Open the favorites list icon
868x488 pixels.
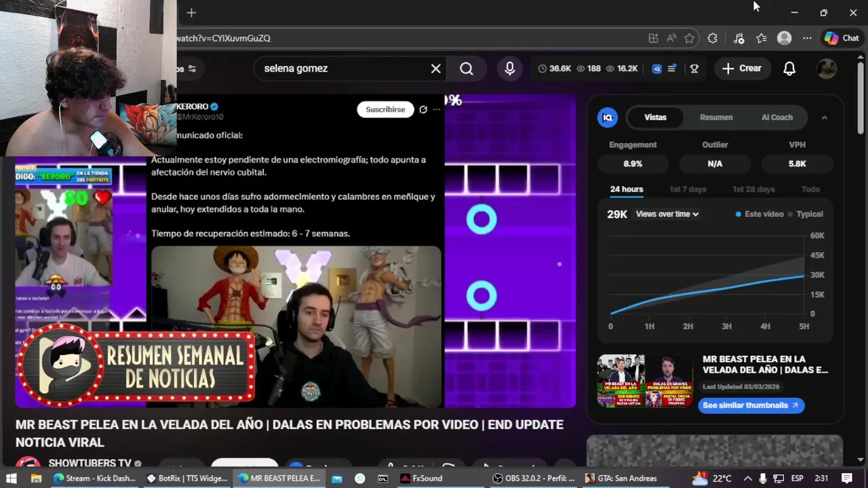tap(762, 38)
